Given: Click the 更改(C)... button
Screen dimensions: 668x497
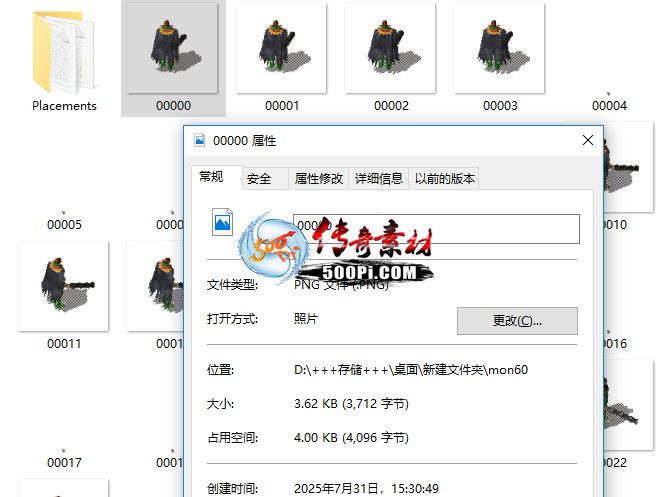Looking at the screenshot, I should (x=517, y=321).
